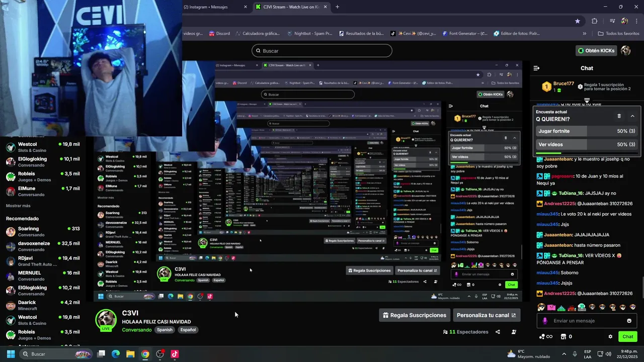644x362 pixels.
Task: Open the Kick profile avatar menu
Action: pos(626,51)
